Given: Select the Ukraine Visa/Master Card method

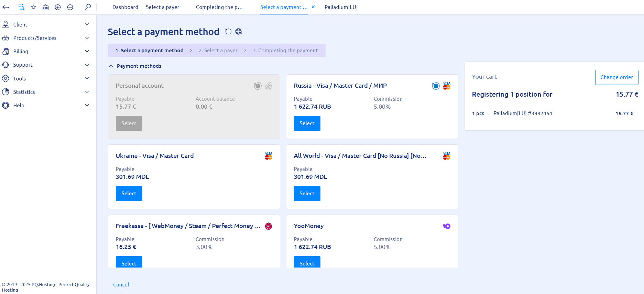Looking at the screenshot, I should click(129, 194).
